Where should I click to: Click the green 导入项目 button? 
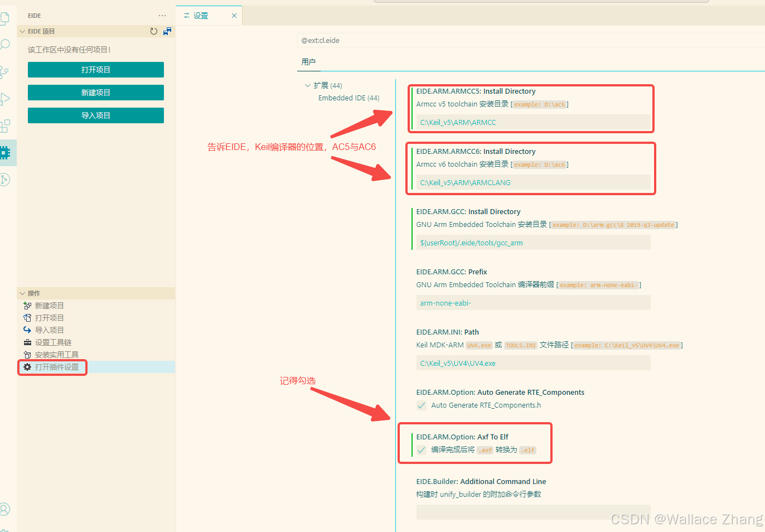coord(96,115)
